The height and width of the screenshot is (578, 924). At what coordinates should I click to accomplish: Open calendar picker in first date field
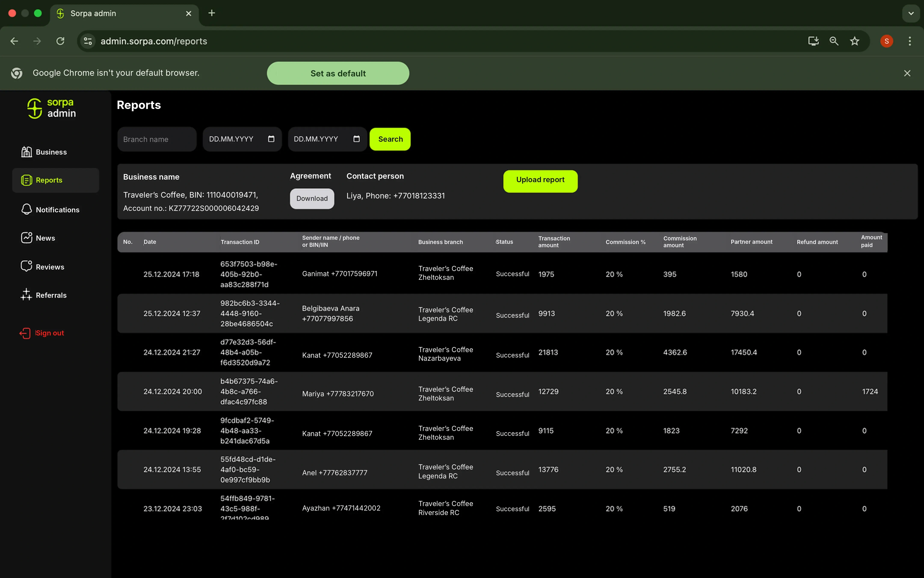pos(271,139)
